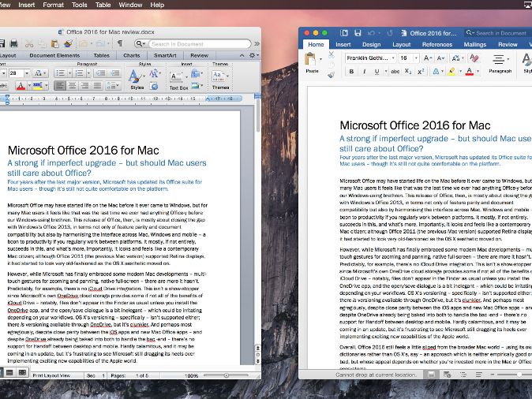Screen dimensions: 532x399
Task: Open the ribbon gear settings menu in Word 2011
Action: pyautogui.click(x=254, y=55)
